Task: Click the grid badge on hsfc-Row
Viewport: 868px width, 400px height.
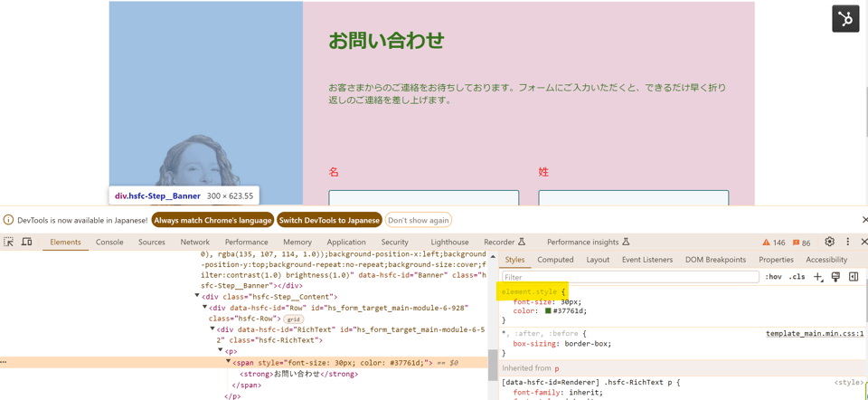Action: [x=292, y=319]
